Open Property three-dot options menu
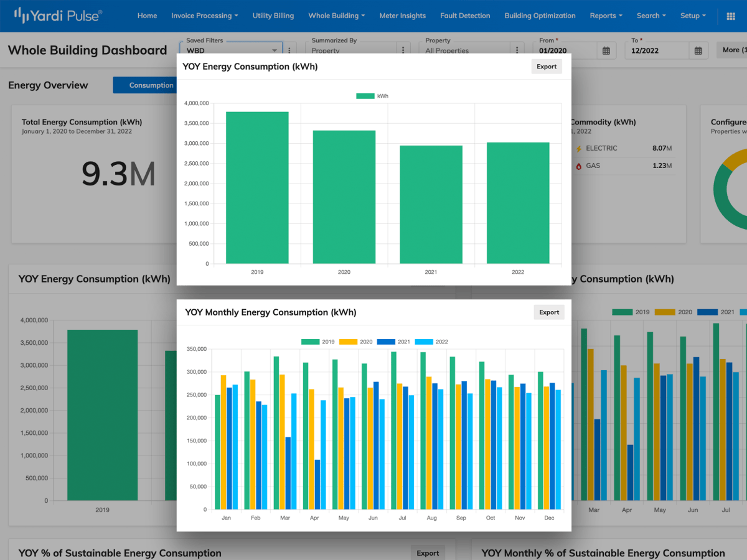 point(517,50)
